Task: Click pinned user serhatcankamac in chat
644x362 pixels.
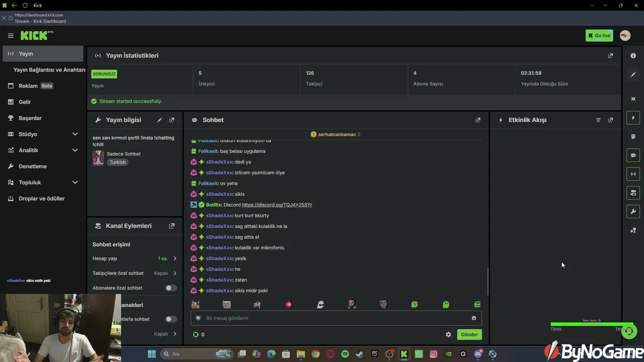Action: [337, 135]
